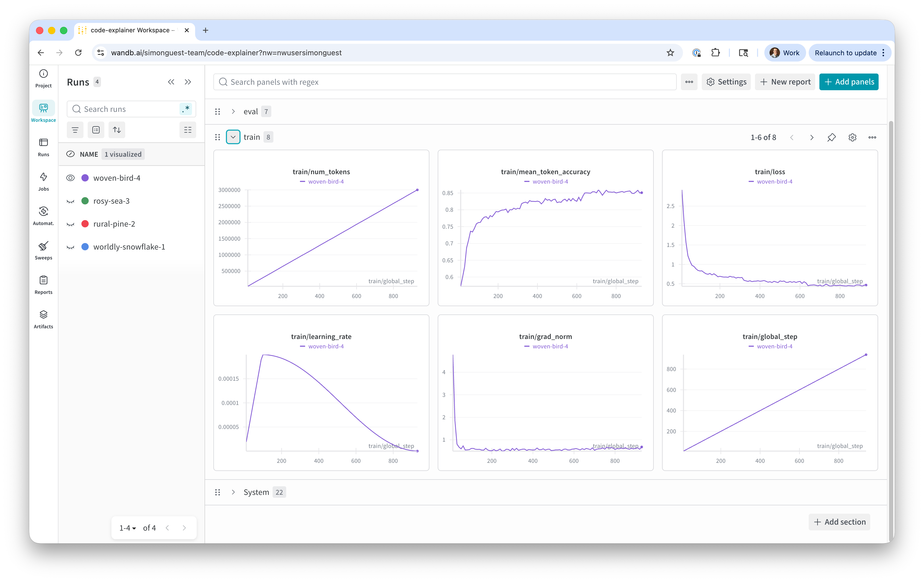Expand the eval section

(233, 112)
